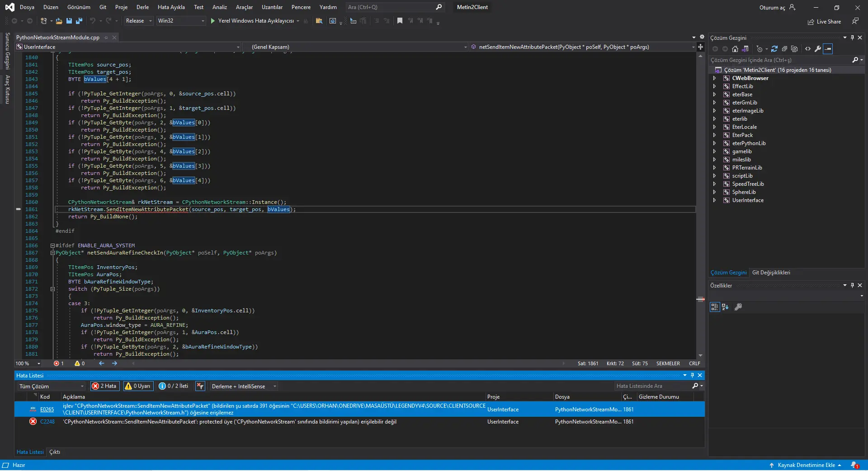Click the feedback icon near Live Share
Screen dimensions: 868x471
click(x=855, y=21)
